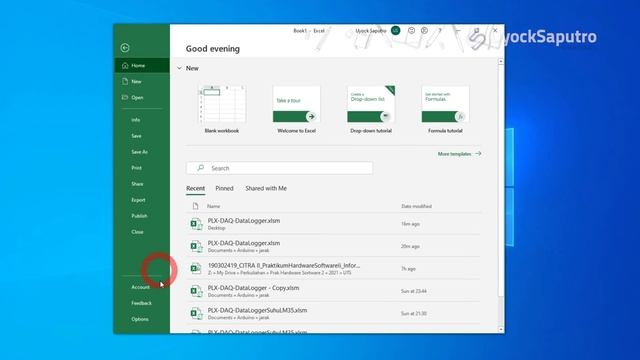Screen dimensions: 640x360
Task: Click the New document icon in sidebar
Action: click(x=125, y=81)
